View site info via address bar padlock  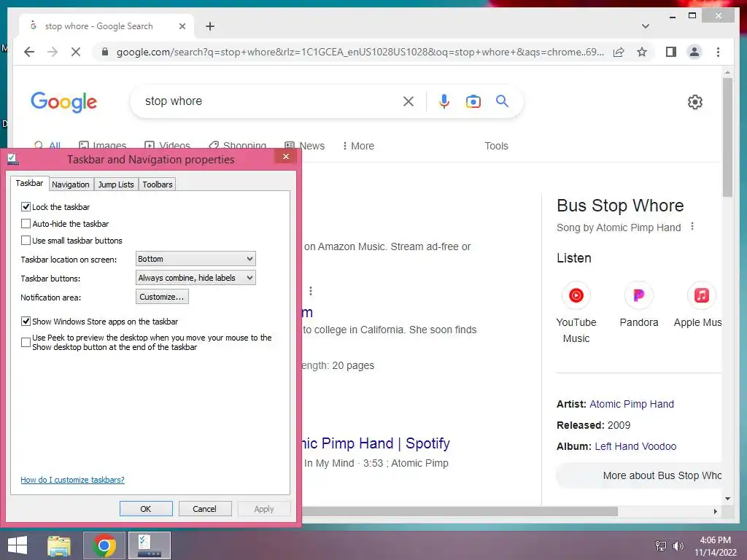(x=105, y=52)
